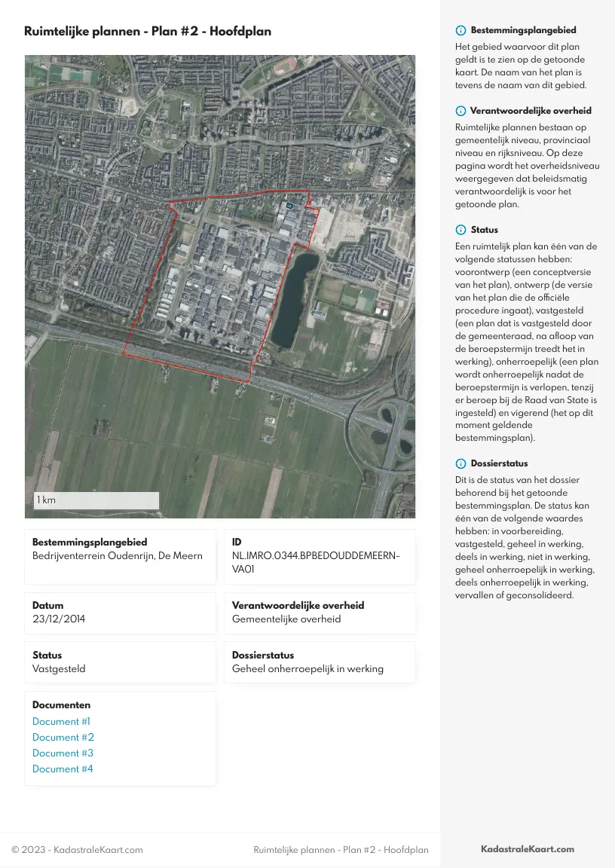Select the plan ID NL.IMRO.0344.BPBEDOUDDEMEERN-VA01
The width and height of the screenshot is (615, 868).
[x=316, y=562]
